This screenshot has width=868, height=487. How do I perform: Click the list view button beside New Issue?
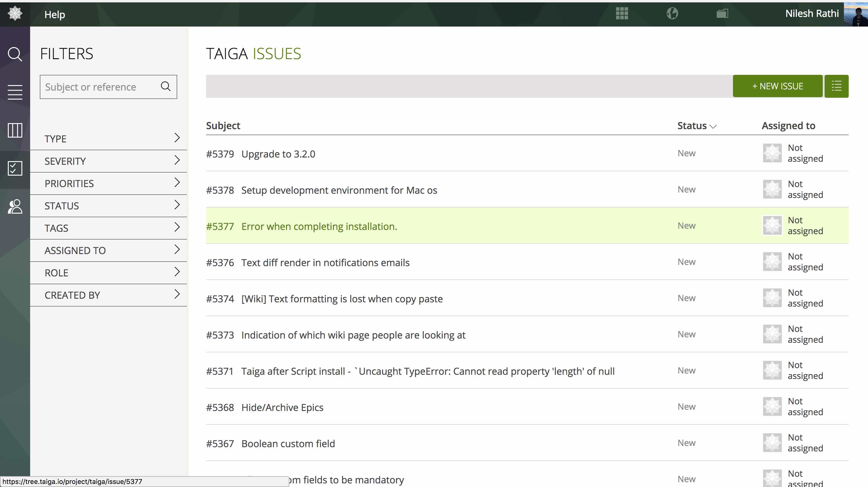pyautogui.click(x=836, y=86)
